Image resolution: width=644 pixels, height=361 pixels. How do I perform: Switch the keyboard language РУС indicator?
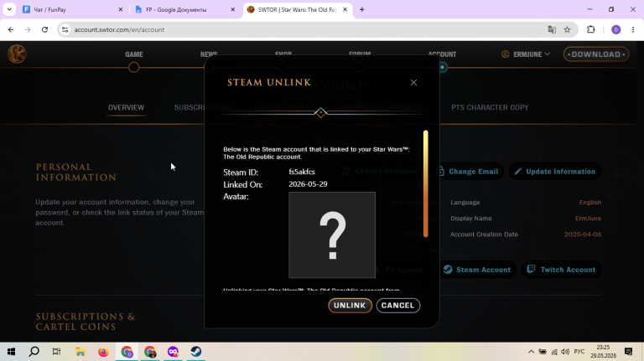coord(579,352)
